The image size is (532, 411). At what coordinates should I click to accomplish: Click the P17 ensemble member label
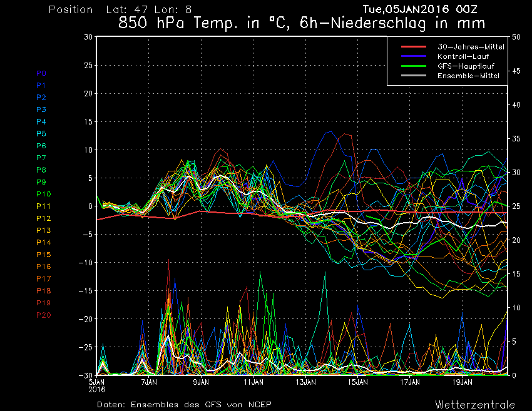click(43, 278)
